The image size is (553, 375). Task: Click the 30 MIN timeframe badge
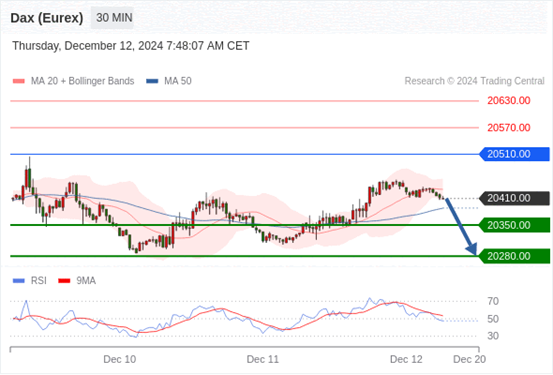[112, 18]
